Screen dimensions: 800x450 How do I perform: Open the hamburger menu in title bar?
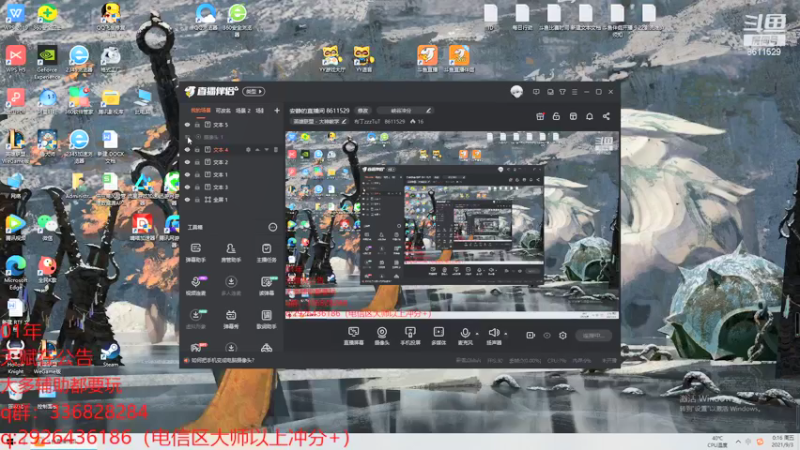tap(574, 92)
